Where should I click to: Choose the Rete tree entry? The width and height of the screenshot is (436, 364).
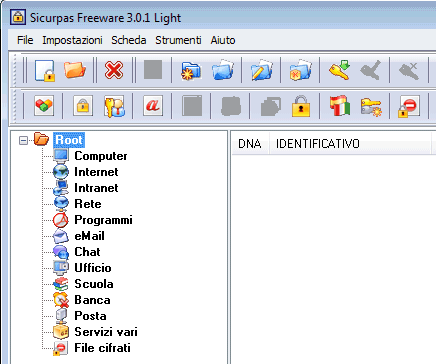88,204
